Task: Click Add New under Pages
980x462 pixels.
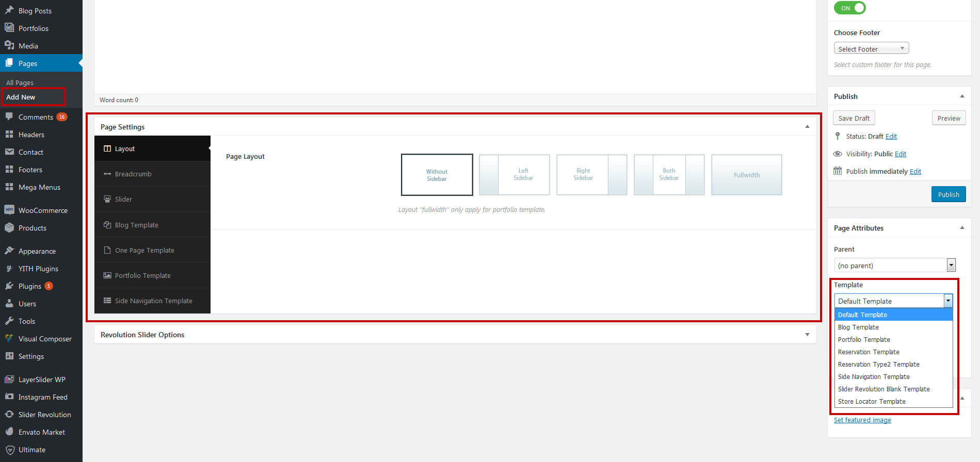Action: pos(21,97)
